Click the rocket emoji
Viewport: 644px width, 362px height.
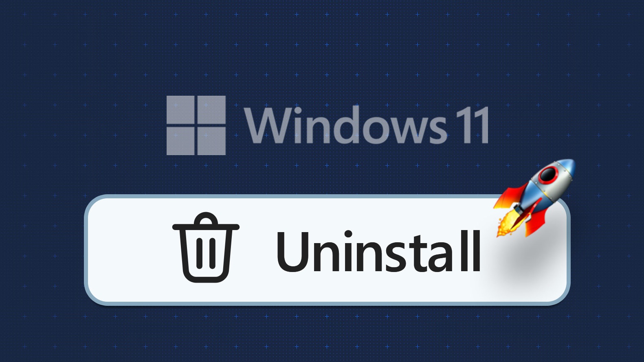click(534, 198)
